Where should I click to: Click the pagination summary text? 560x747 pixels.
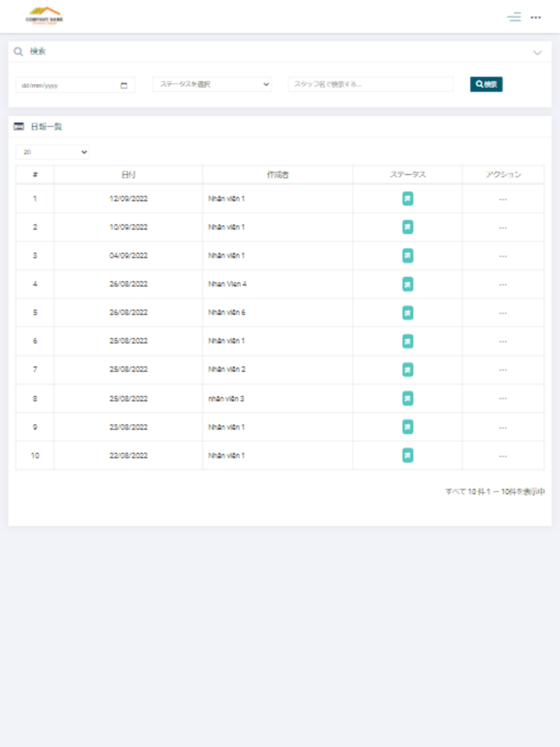[x=495, y=492]
